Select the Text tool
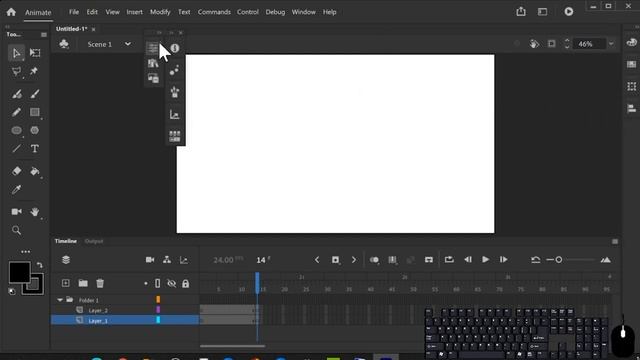Viewport: 640px width, 360px height. point(35,149)
